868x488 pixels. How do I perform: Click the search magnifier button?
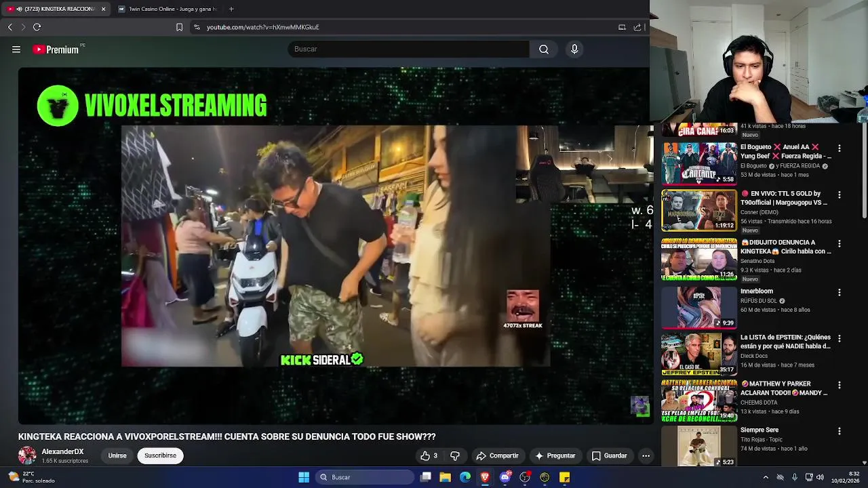click(x=544, y=49)
